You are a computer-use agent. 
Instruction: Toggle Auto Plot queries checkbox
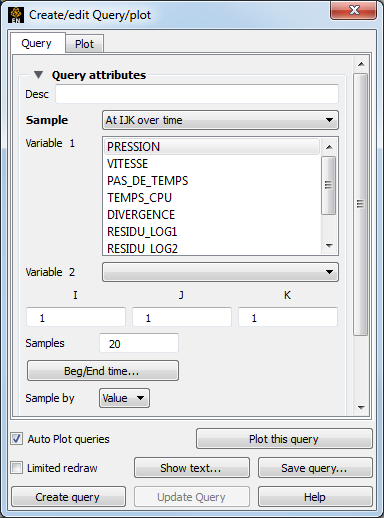click(17, 439)
